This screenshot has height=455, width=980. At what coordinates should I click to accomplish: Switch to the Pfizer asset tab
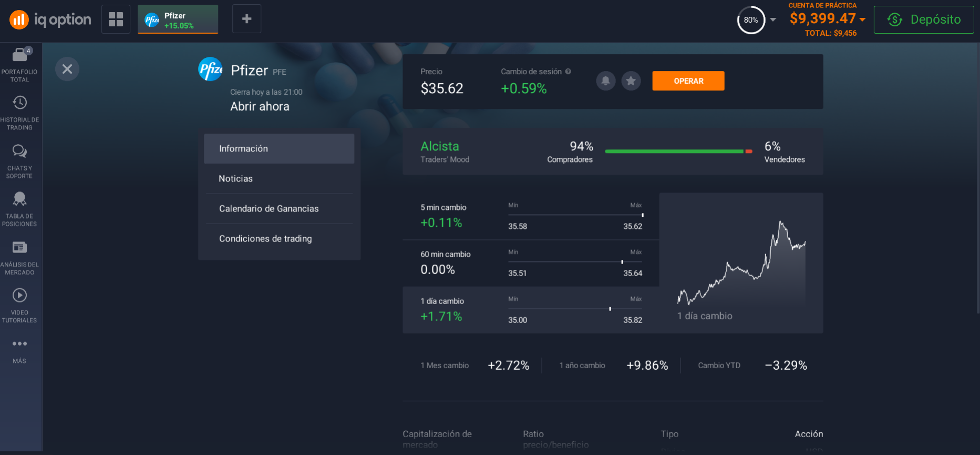[178, 19]
